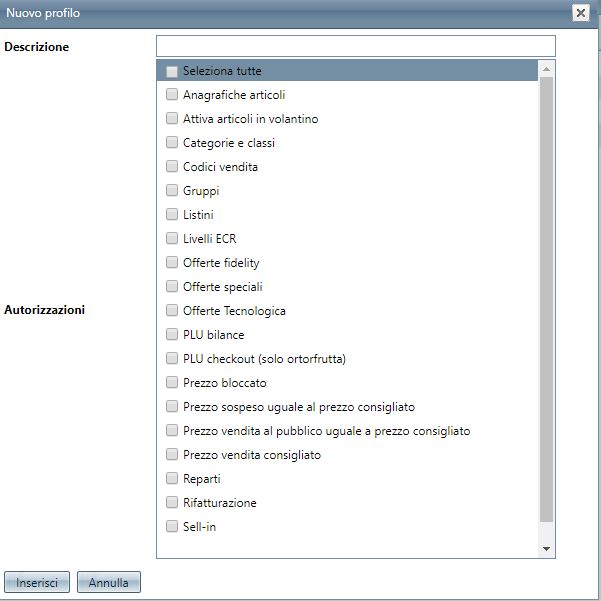Screen dimensions: 601x601
Task: Check the Codici vendita option
Action: click(172, 167)
